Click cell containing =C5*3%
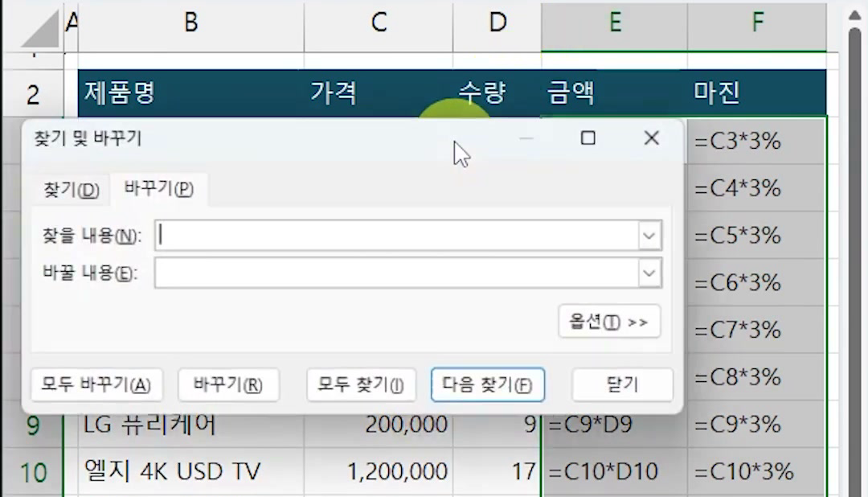 tap(757, 236)
